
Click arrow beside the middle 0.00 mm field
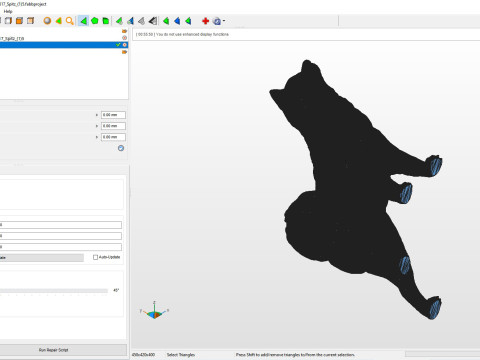[97, 126]
